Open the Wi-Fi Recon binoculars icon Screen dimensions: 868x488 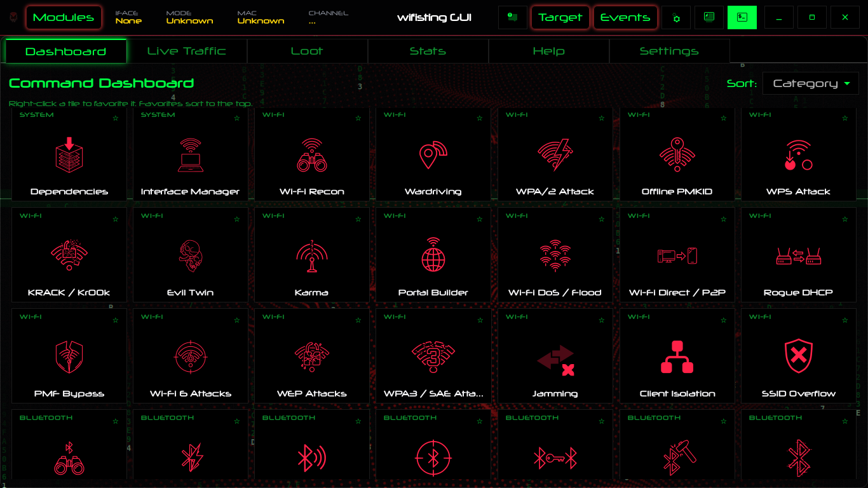point(312,156)
